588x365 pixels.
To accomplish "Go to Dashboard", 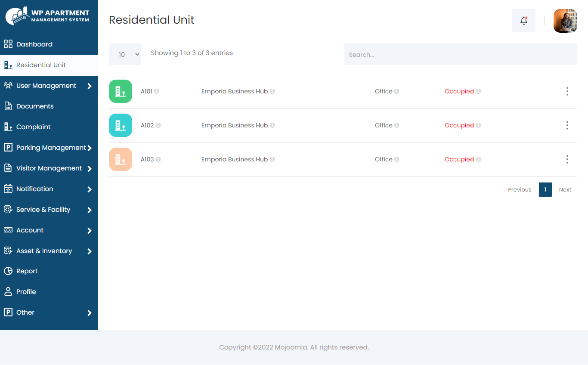I will pos(49,44).
